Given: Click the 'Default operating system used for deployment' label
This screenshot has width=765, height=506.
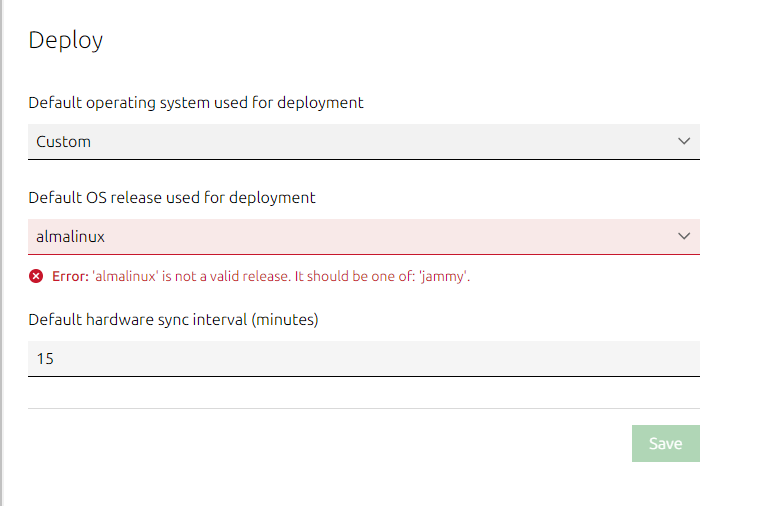Looking at the screenshot, I should tap(196, 102).
